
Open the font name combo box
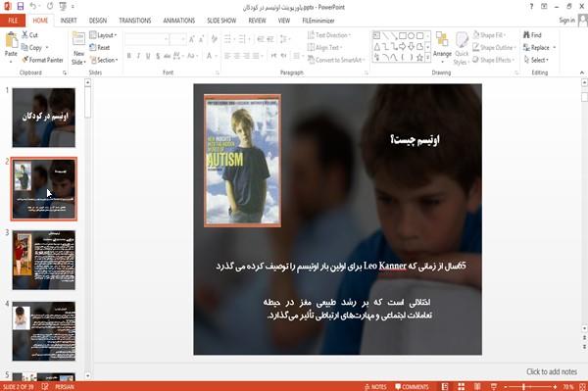(x=146, y=38)
